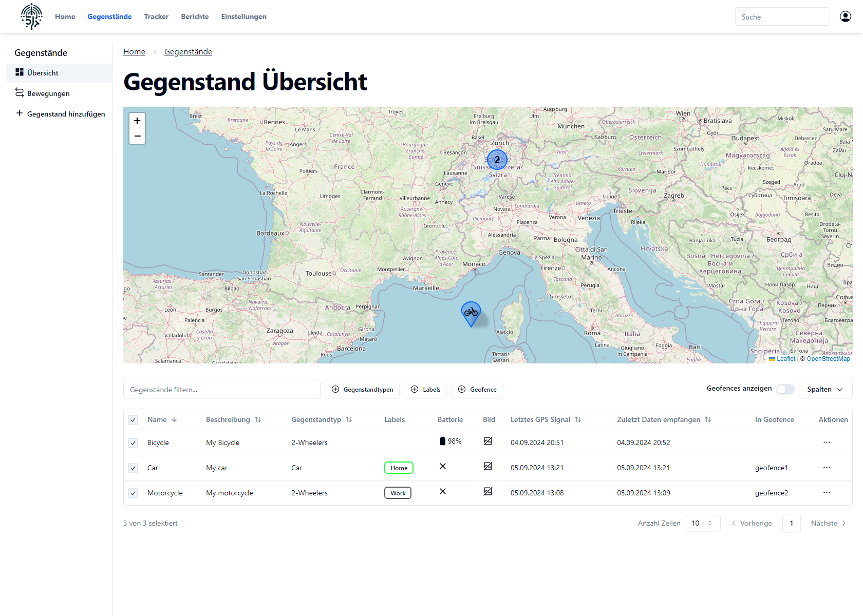Viewport: 863px width, 616px height.
Task: Click the app logo in header
Action: tap(31, 16)
